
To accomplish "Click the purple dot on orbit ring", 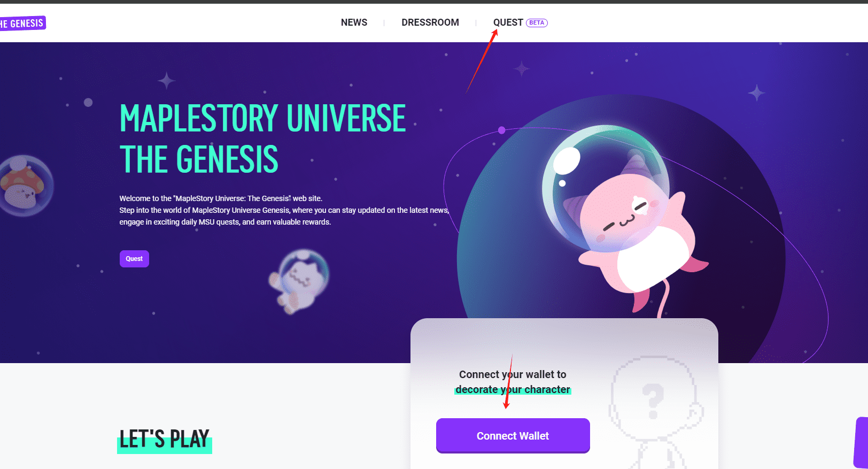I will coord(501,130).
